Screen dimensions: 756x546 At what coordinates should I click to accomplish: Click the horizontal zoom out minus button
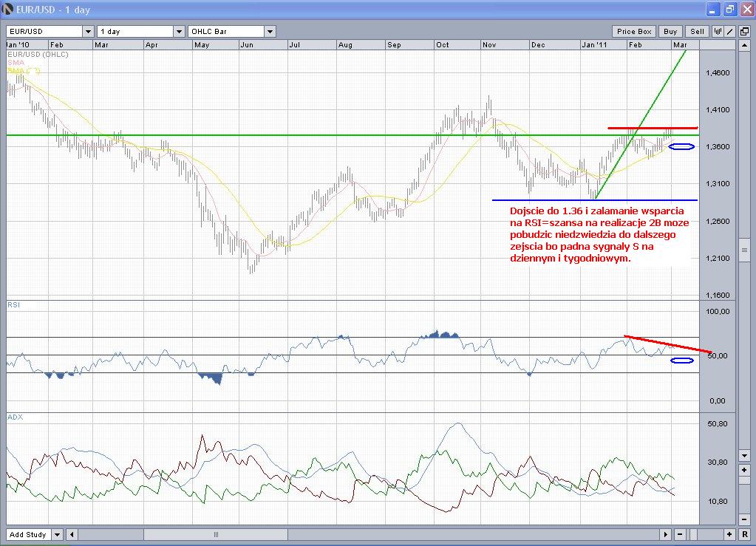point(679,534)
